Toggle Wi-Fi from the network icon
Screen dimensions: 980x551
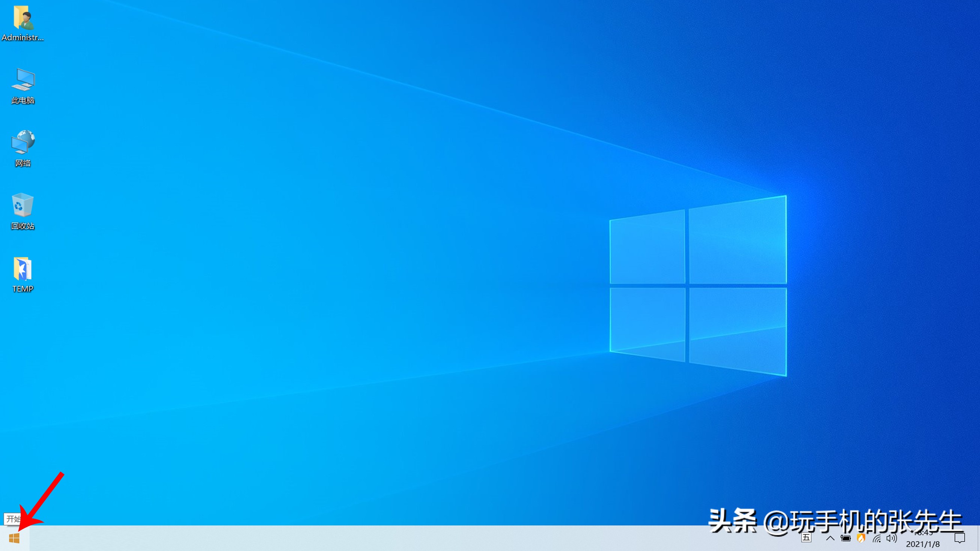(876, 539)
